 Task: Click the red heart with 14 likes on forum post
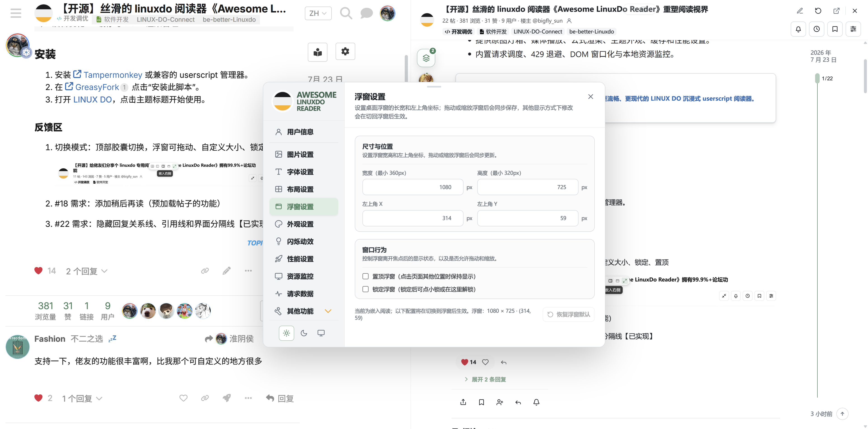pyautogui.click(x=38, y=271)
